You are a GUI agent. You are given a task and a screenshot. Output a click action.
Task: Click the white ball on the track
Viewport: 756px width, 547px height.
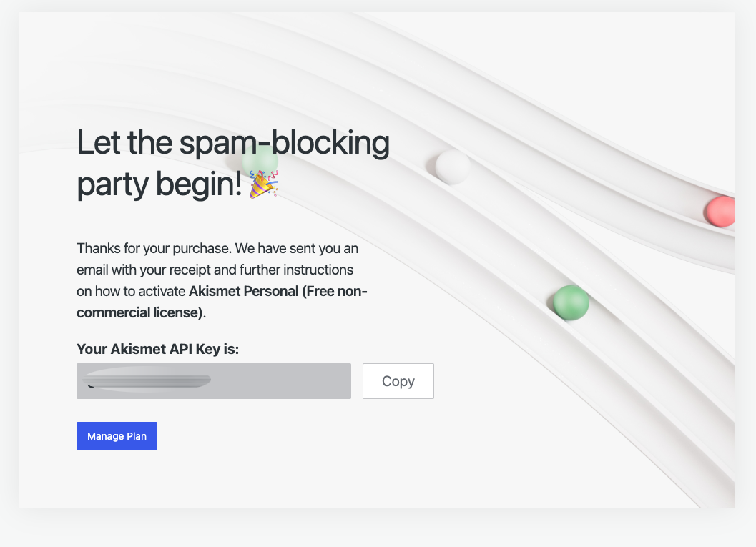tap(453, 167)
